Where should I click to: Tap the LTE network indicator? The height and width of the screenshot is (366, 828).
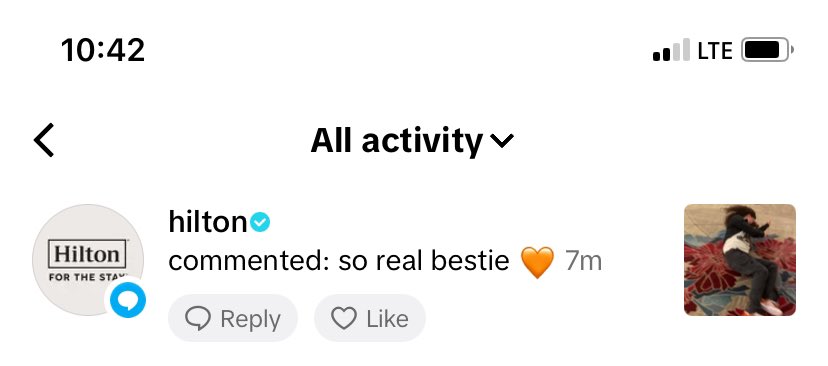click(x=715, y=51)
